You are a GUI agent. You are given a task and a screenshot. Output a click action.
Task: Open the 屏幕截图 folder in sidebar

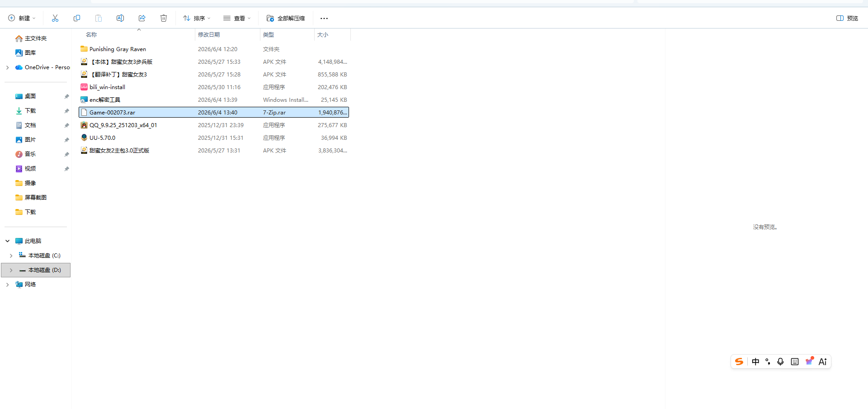(x=36, y=198)
